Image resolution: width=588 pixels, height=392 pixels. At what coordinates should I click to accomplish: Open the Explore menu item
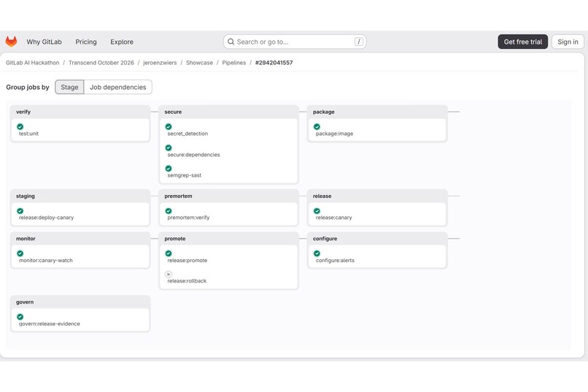click(x=122, y=42)
